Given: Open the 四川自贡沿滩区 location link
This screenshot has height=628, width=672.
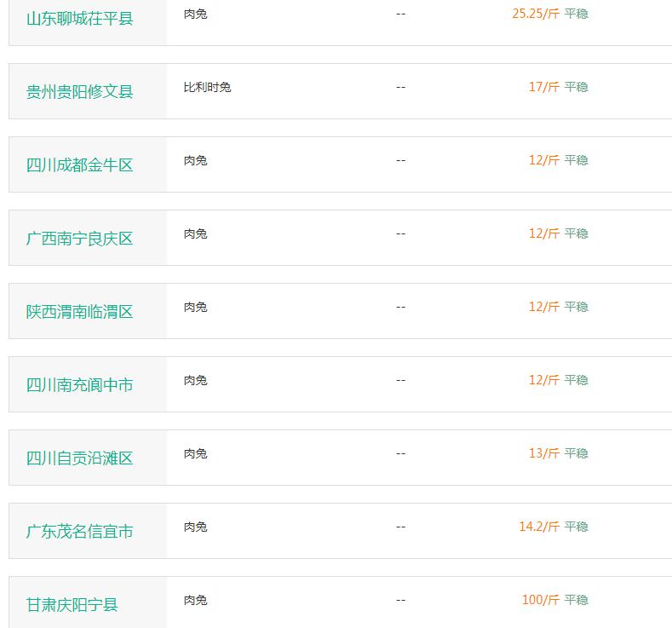Looking at the screenshot, I should [x=80, y=458].
